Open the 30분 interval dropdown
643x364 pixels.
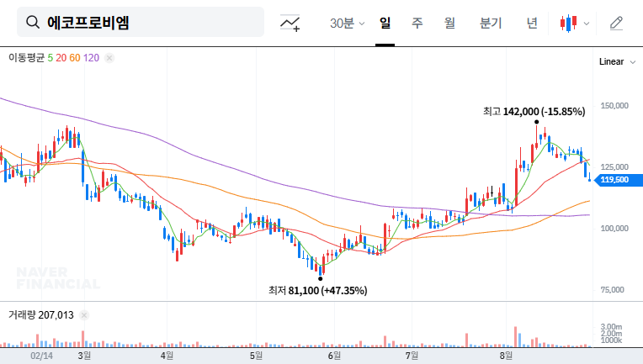(x=347, y=23)
